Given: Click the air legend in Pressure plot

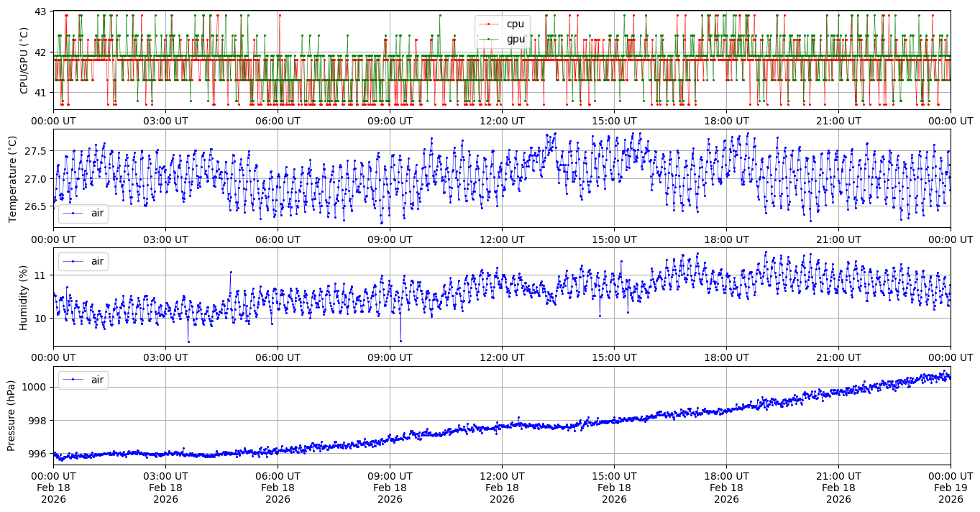Looking at the screenshot, I should point(83,380).
